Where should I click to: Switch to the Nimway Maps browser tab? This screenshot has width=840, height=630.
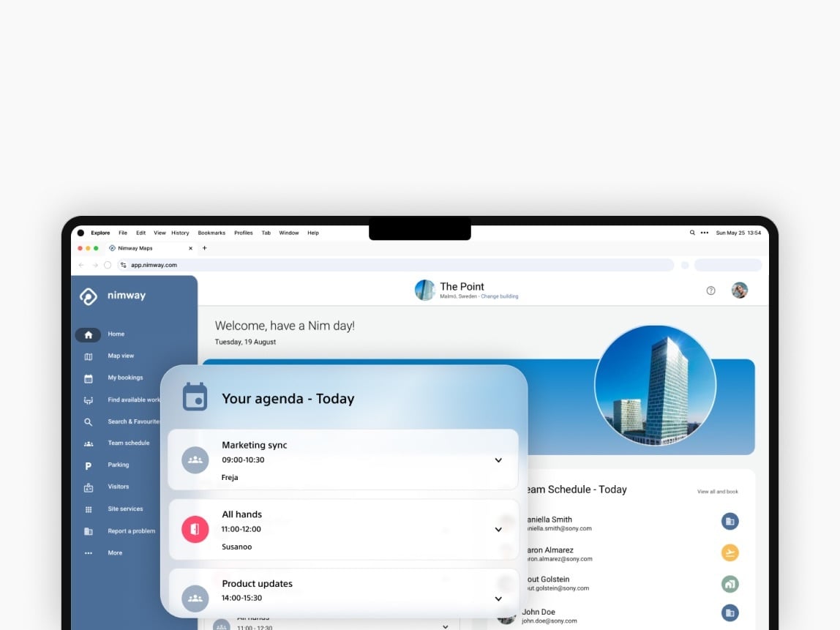(135, 248)
